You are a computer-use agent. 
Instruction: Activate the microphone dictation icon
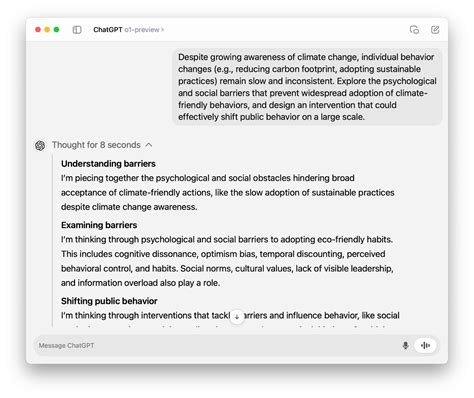coord(405,345)
